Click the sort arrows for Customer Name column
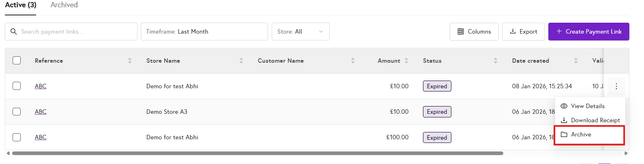 click(x=353, y=61)
